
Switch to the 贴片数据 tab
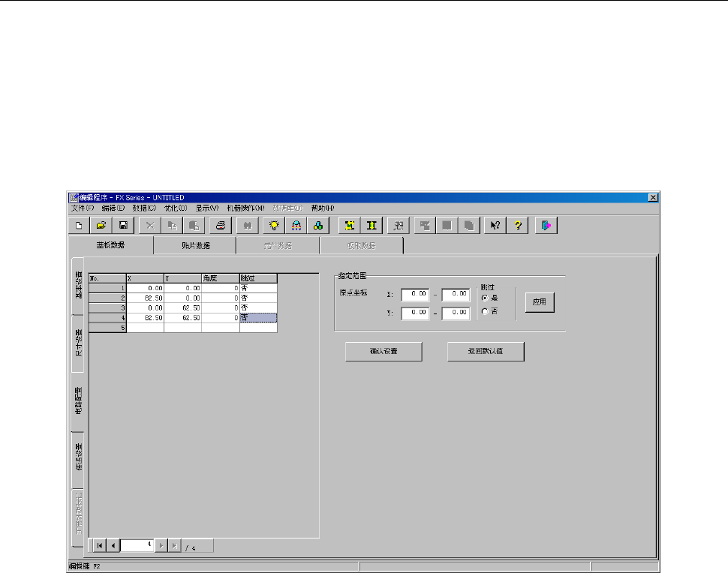click(x=195, y=245)
